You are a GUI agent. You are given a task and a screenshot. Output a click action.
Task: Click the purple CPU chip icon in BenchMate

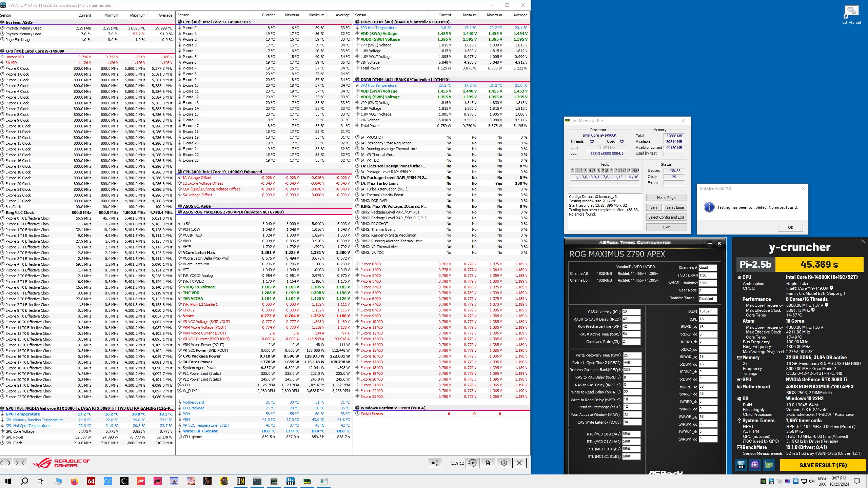pyautogui.click(x=755, y=465)
